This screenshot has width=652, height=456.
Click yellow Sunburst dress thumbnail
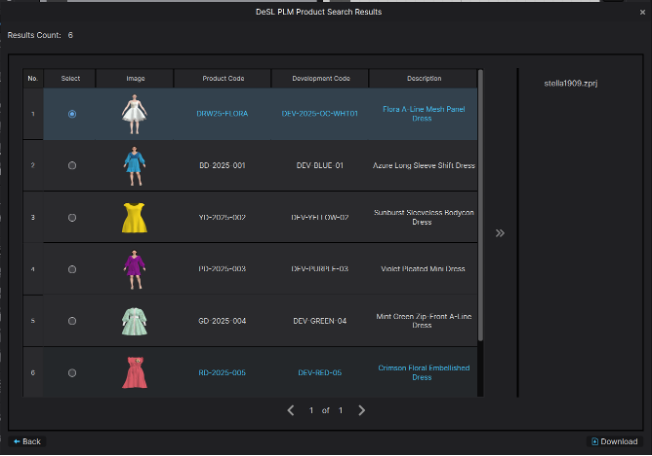135,217
